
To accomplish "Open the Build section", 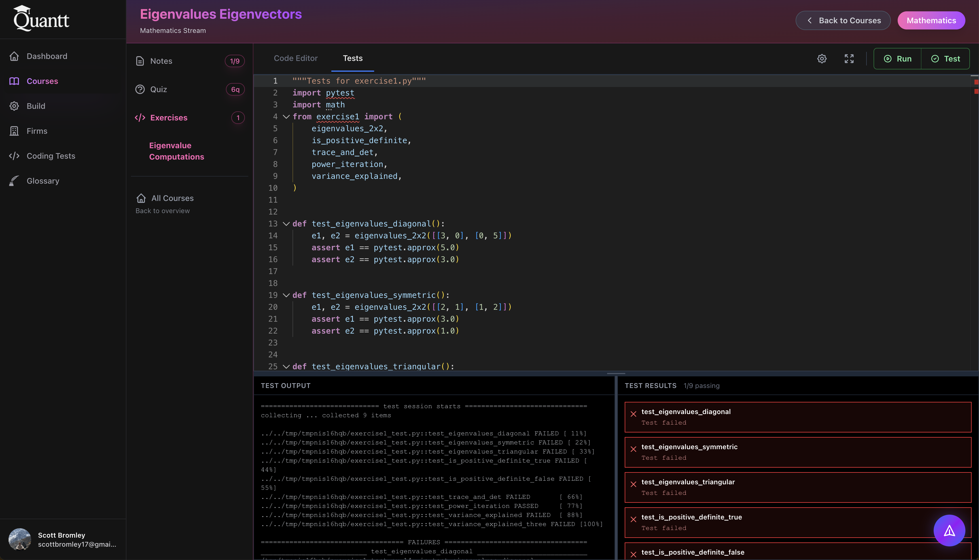I will tap(36, 106).
